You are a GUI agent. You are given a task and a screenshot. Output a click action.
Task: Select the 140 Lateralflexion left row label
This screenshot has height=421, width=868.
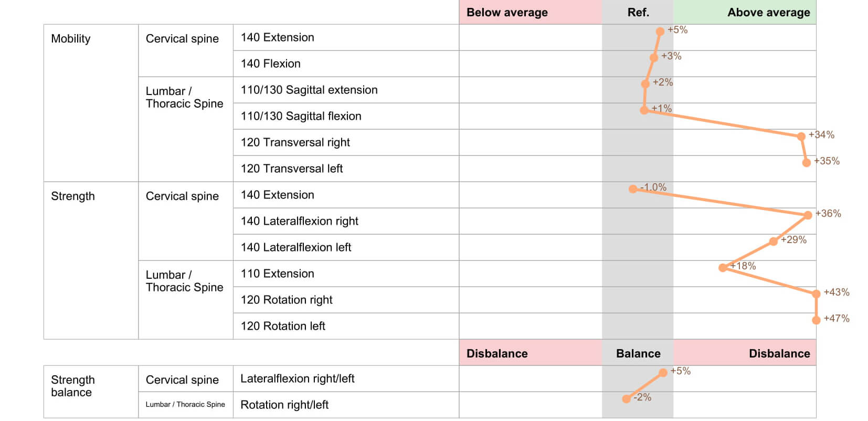(x=295, y=248)
